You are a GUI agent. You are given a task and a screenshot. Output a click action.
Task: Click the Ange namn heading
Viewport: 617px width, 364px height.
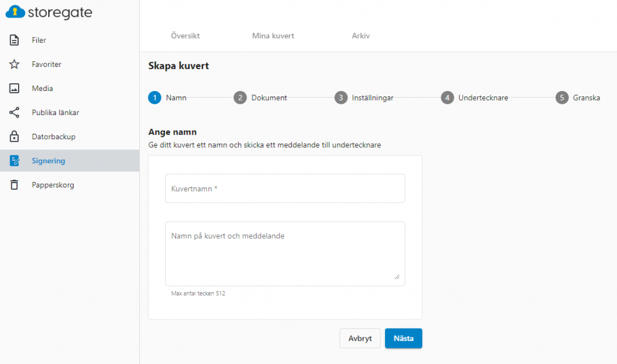point(172,132)
